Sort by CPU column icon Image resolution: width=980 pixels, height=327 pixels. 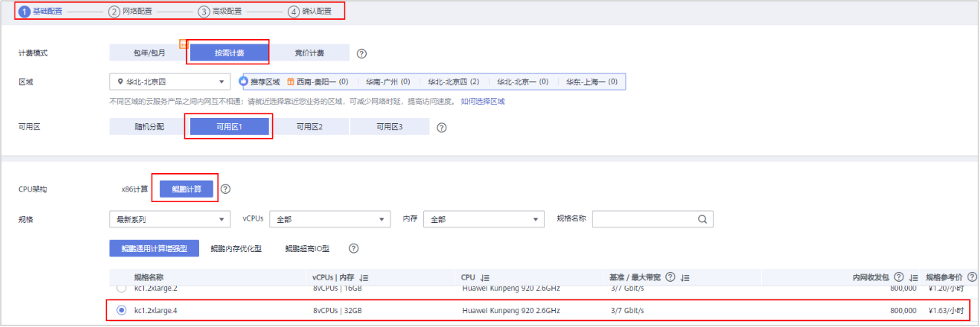coord(485,277)
